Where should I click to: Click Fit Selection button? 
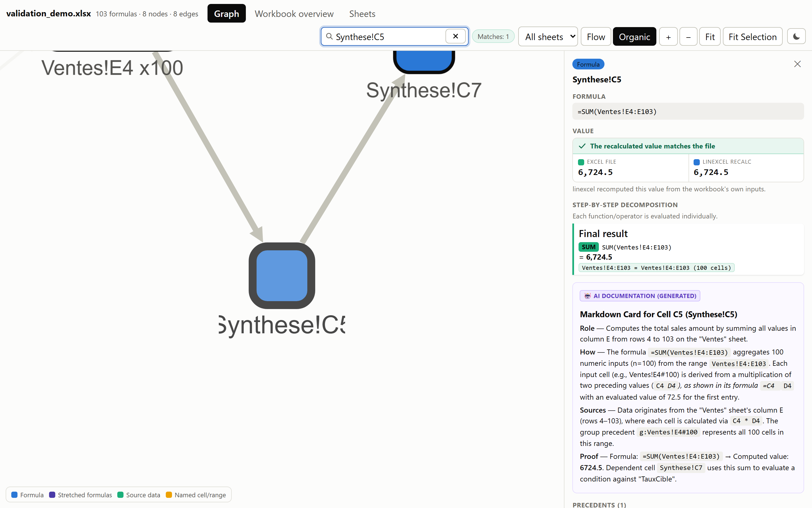click(x=752, y=36)
